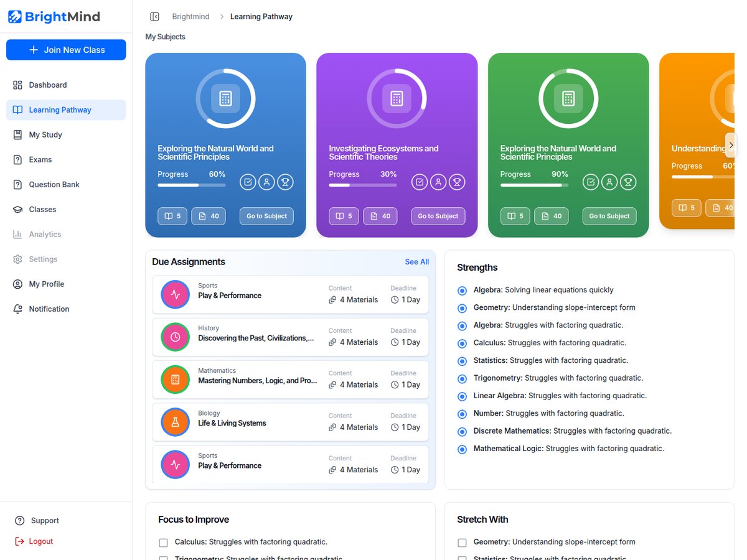Select the Mathematical Logic radio button under Strengths
The height and width of the screenshot is (560, 747).
462,449
